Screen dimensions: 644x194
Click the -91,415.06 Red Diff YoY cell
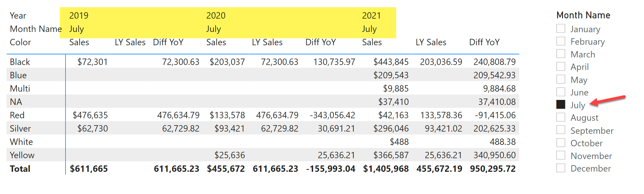coord(495,115)
